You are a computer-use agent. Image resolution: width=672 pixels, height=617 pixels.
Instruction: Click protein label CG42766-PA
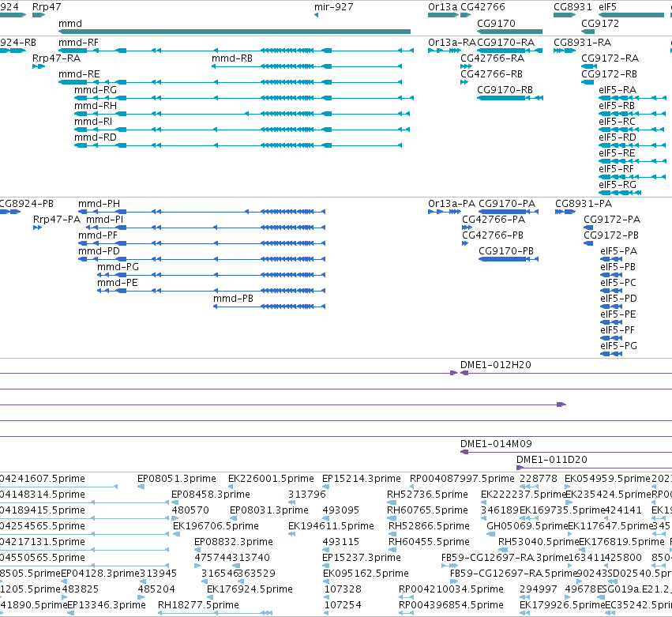[494, 220]
